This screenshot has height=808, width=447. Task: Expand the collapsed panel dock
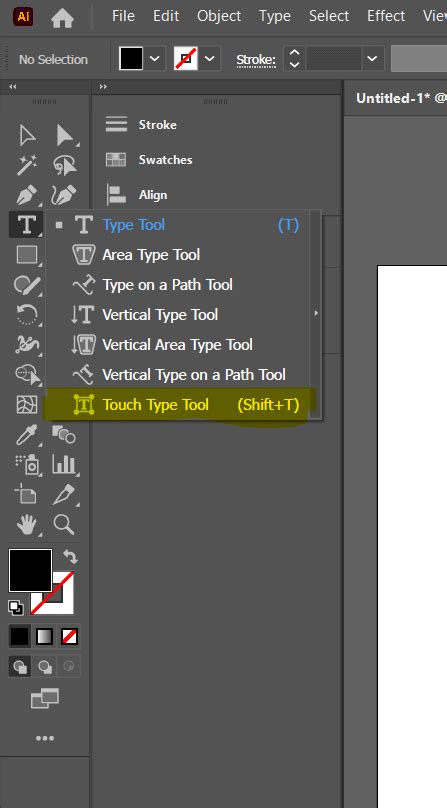tap(103, 87)
